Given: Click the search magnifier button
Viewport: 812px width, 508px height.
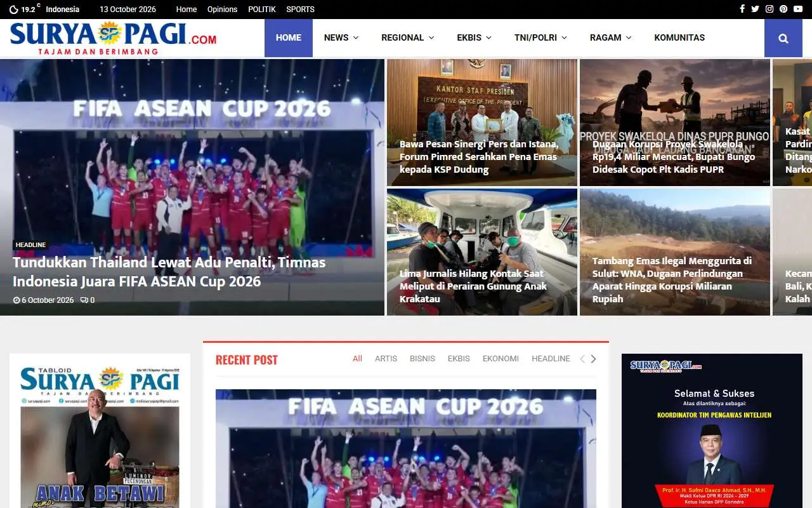Looking at the screenshot, I should (x=783, y=38).
